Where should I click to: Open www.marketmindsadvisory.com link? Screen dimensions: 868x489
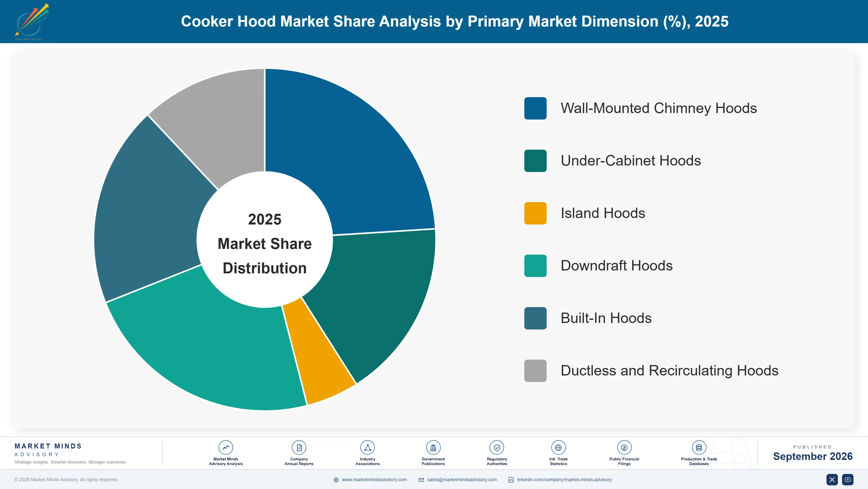click(x=374, y=480)
